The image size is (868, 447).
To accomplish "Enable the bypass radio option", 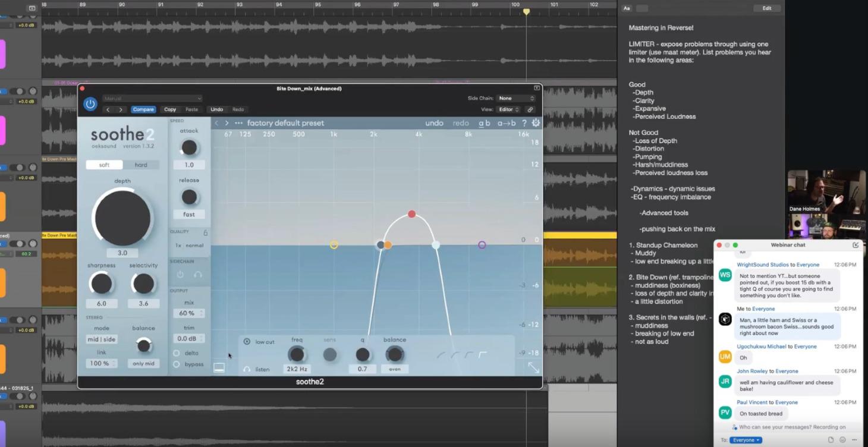I will 177,364.
